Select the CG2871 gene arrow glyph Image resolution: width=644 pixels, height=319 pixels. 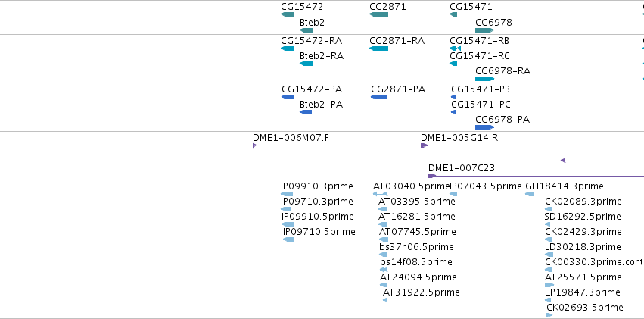click(378, 14)
